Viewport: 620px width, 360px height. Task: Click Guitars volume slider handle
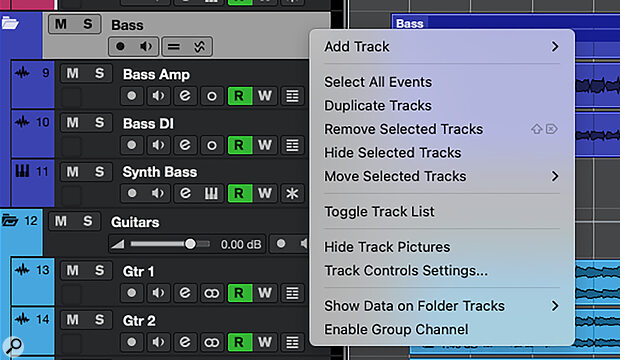190,244
